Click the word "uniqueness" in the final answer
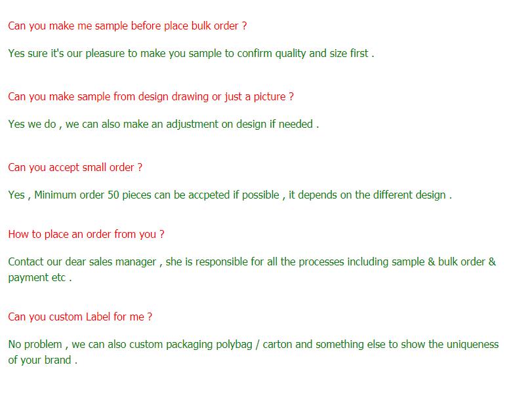The width and height of the screenshot is (532, 405). (472, 345)
